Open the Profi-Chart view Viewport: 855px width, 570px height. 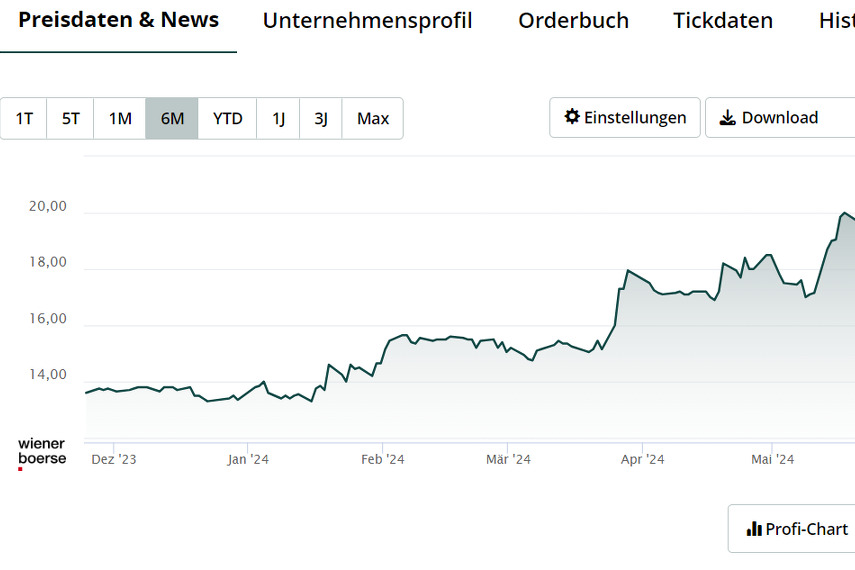coord(791,529)
